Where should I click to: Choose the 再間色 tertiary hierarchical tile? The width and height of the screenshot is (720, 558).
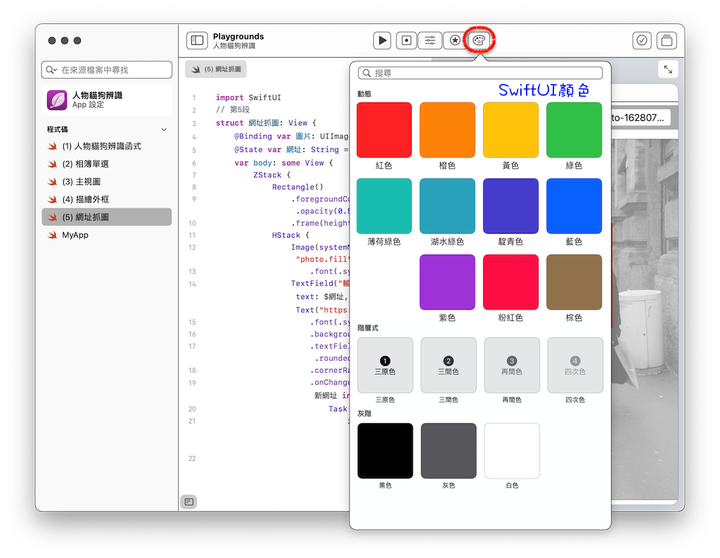click(x=512, y=365)
